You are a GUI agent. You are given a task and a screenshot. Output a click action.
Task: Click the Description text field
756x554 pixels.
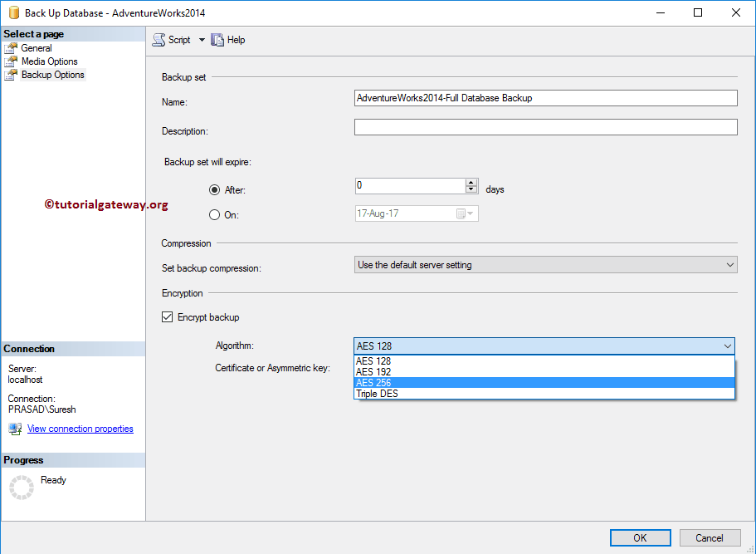coord(545,127)
